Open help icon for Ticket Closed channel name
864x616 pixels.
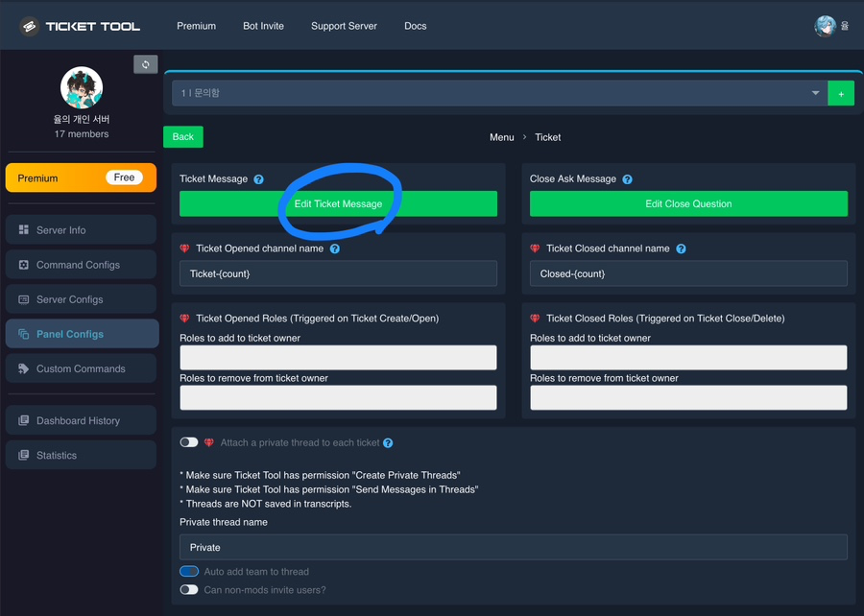click(681, 249)
